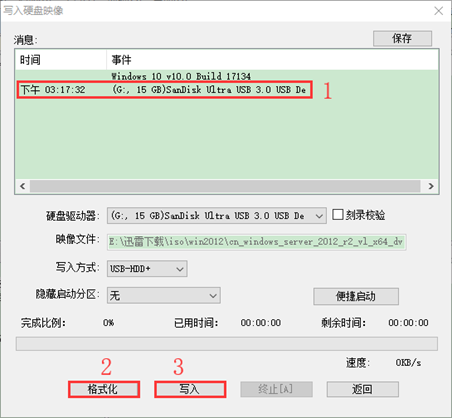This screenshot has width=452, height=418.
Task: Open the 隐藏启动分区 dropdown
Action: pyautogui.click(x=164, y=295)
